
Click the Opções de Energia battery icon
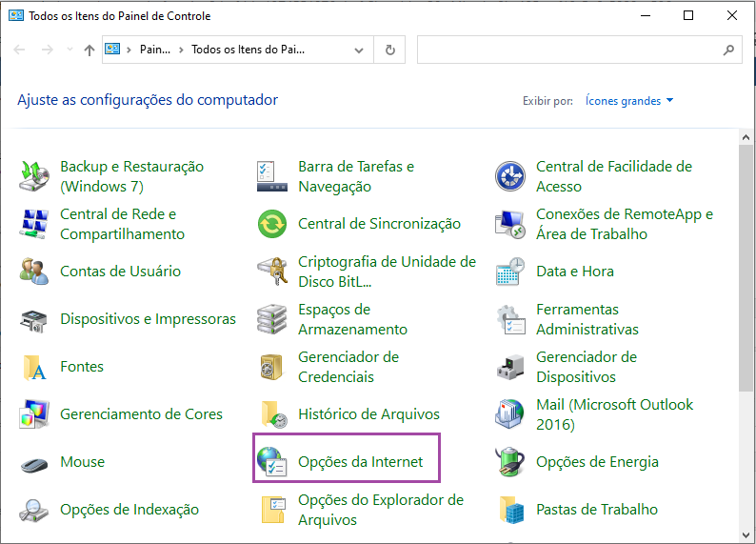pyautogui.click(x=510, y=462)
